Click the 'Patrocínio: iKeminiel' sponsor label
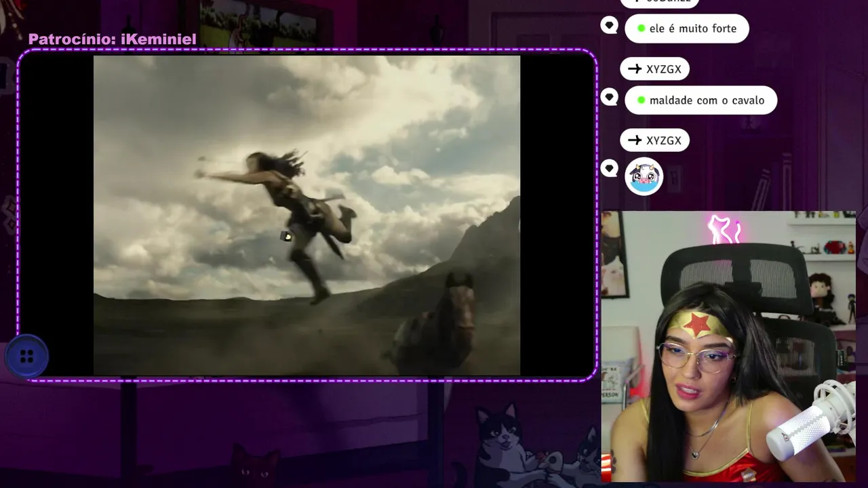This screenshot has width=868, height=488. pos(113,39)
